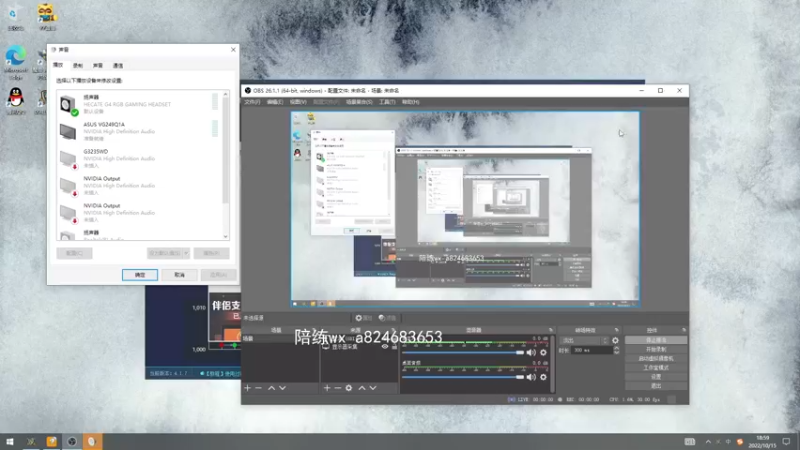The height and width of the screenshot is (450, 800).
Task: Open the OBS Help menu
Action: point(410,102)
